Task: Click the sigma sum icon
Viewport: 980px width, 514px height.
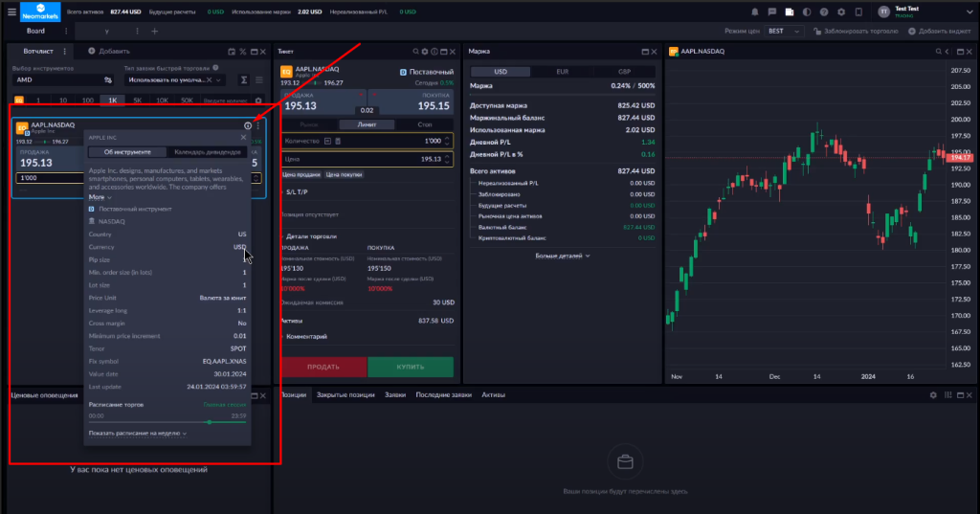Action: point(244,80)
